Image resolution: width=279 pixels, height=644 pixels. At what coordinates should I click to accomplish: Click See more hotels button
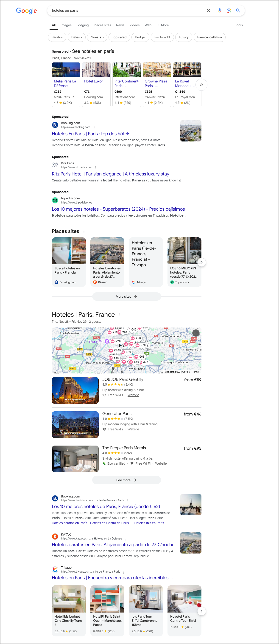click(x=126, y=480)
